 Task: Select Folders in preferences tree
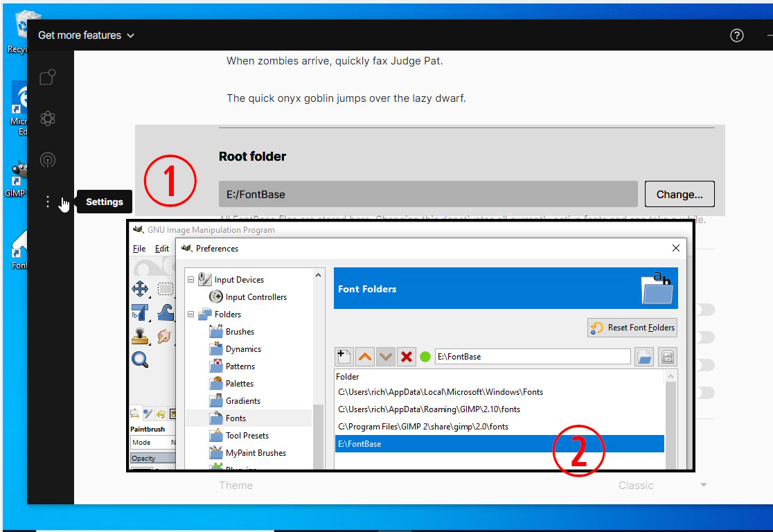coord(228,314)
